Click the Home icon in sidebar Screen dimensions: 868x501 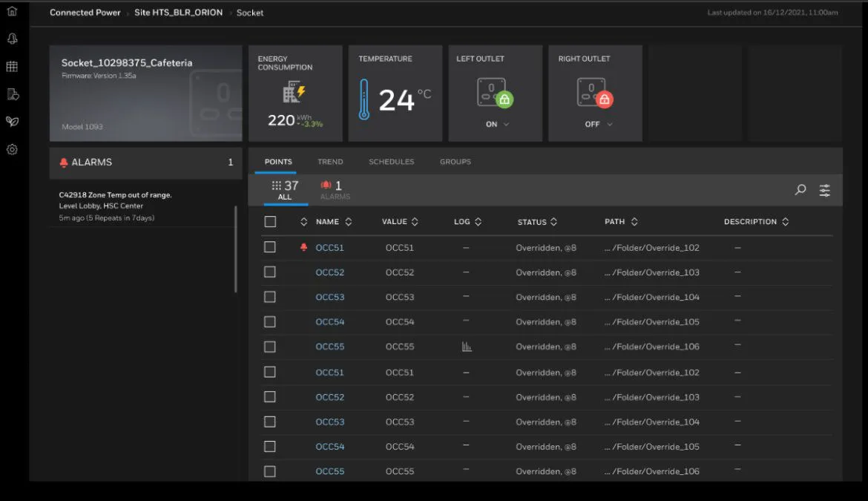pos(12,11)
